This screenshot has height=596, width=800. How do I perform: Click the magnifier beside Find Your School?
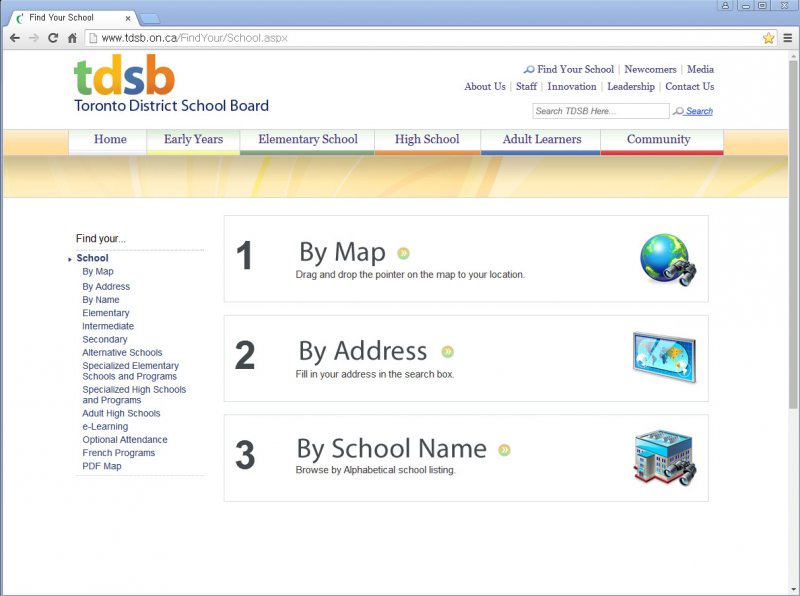pos(529,69)
